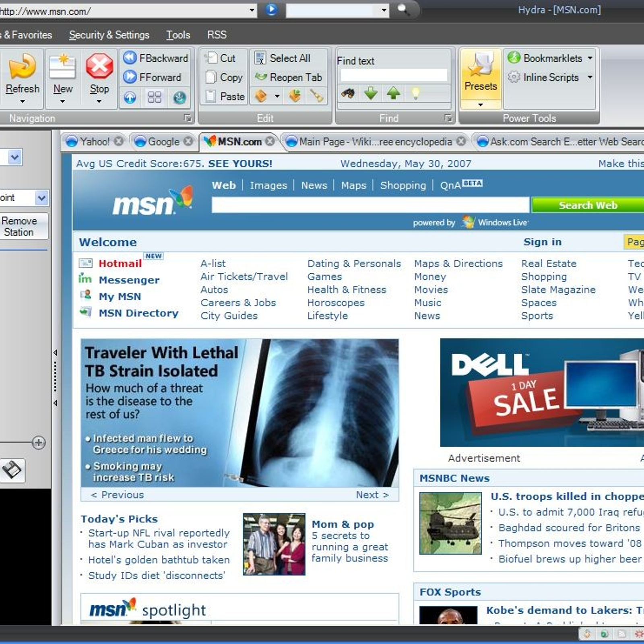
Task: Expand the Inline Scripts dropdown
Action: tap(590, 77)
